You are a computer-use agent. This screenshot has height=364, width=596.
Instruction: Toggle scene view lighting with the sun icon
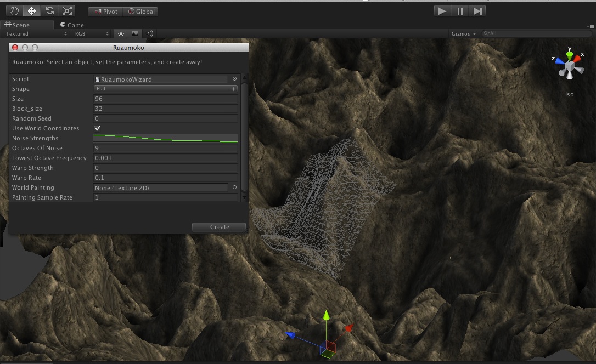click(120, 33)
